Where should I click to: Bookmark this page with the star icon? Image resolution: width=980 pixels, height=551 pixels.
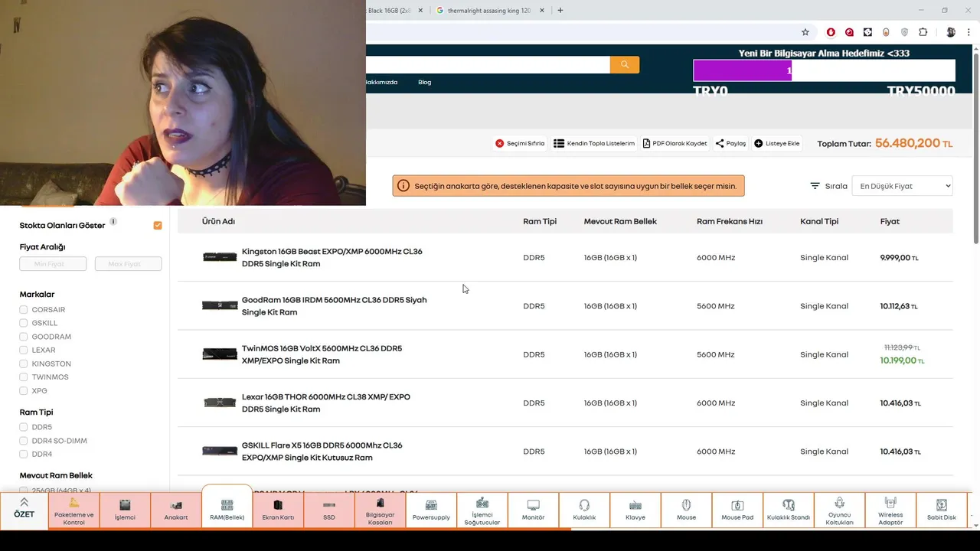point(805,32)
